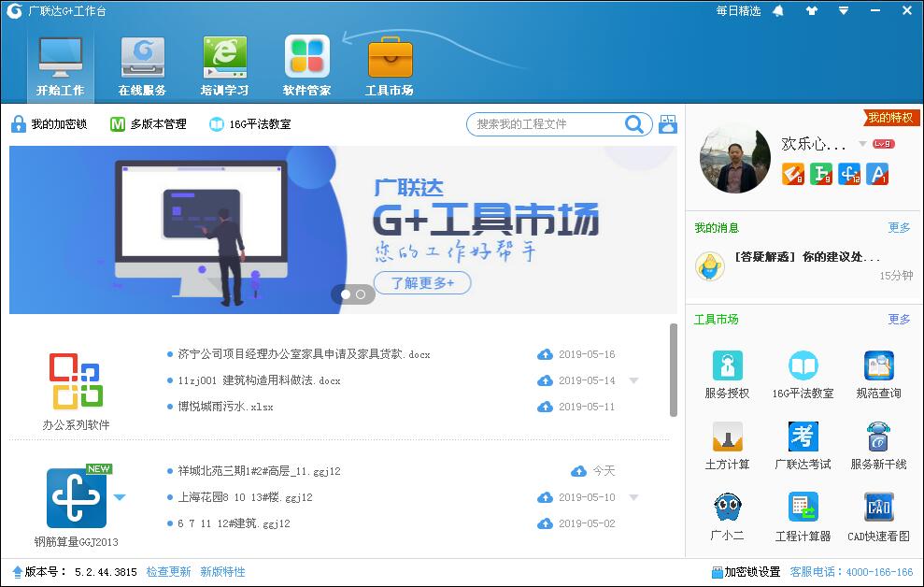This screenshot has width=924, height=587.
Task: Click the cloud upload icon dated 2019-05-11
Action: [545, 407]
